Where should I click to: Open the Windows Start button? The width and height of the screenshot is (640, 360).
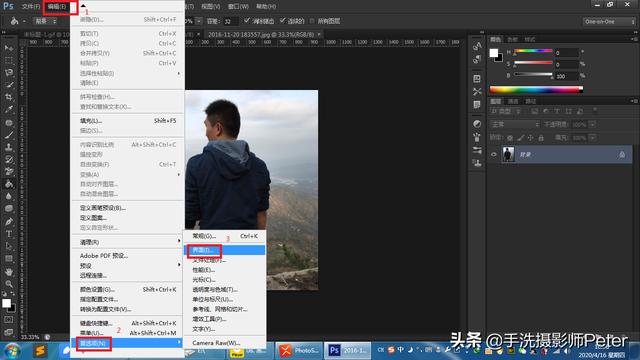12,351
